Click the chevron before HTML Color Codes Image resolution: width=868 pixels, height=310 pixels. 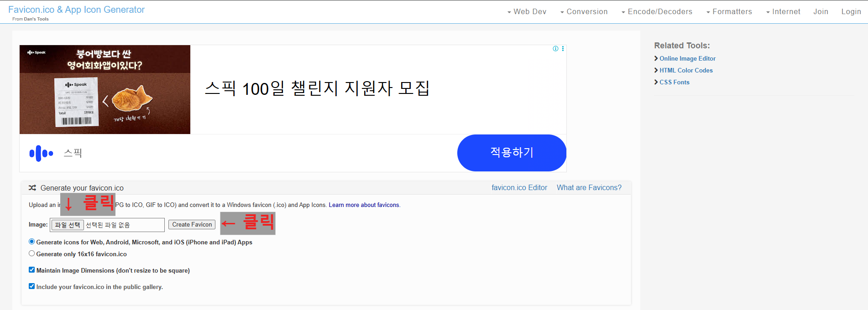click(656, 70)
